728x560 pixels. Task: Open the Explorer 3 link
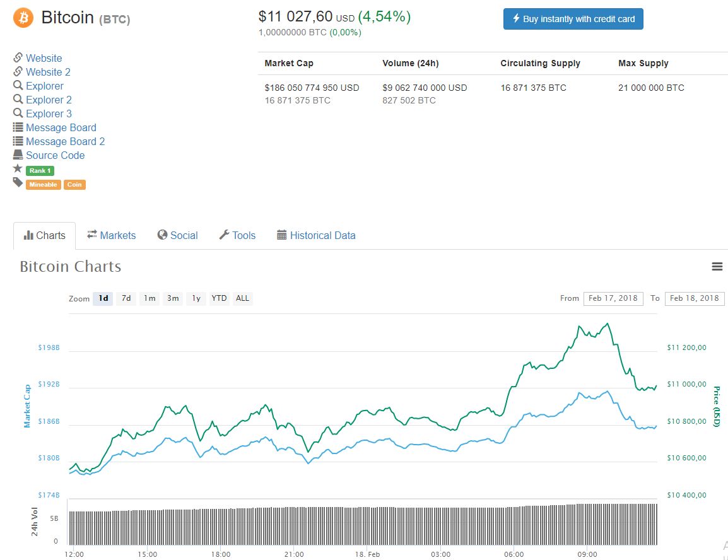(49, 114)
